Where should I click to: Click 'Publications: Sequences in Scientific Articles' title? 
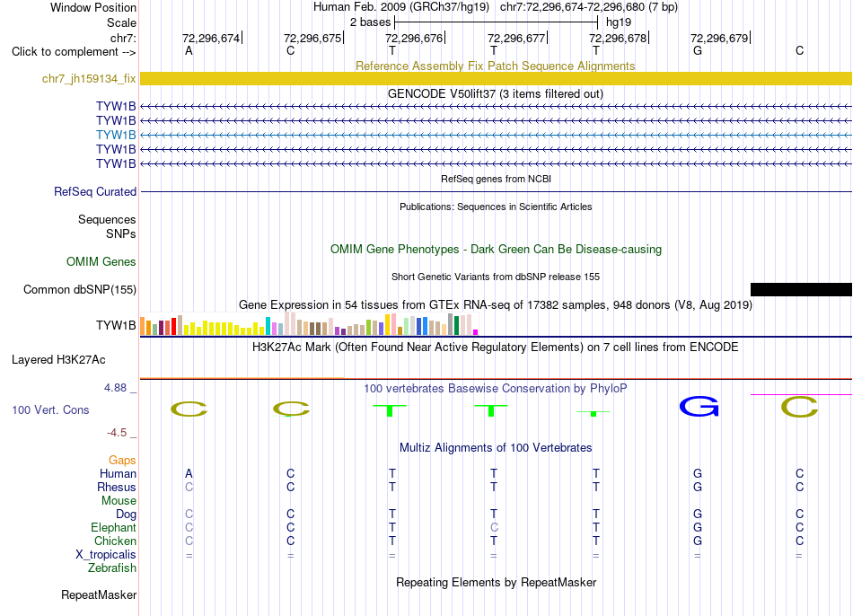[496, 207]
